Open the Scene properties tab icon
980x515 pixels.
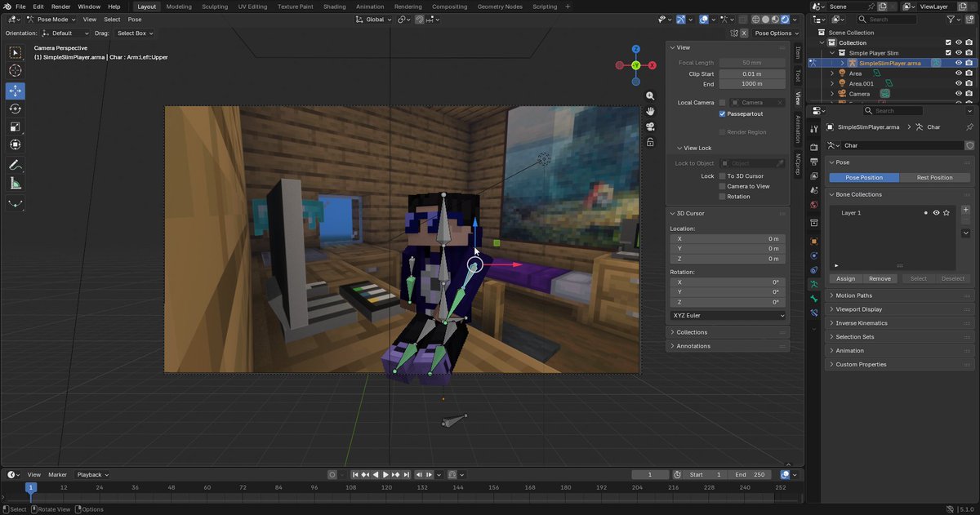813,190
